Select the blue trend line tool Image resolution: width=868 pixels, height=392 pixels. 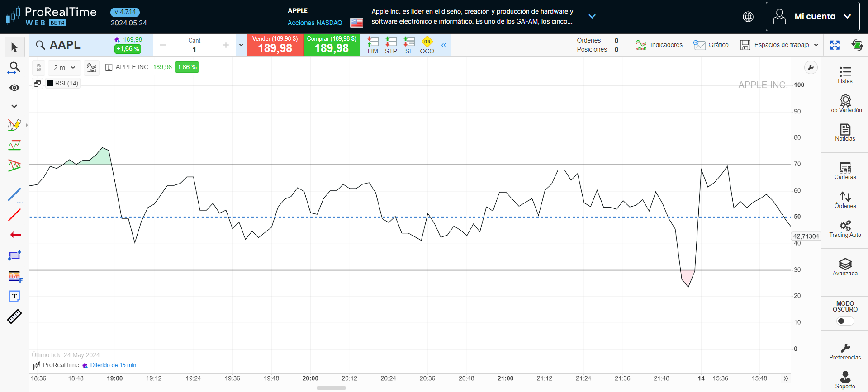(x=14, y=194)
